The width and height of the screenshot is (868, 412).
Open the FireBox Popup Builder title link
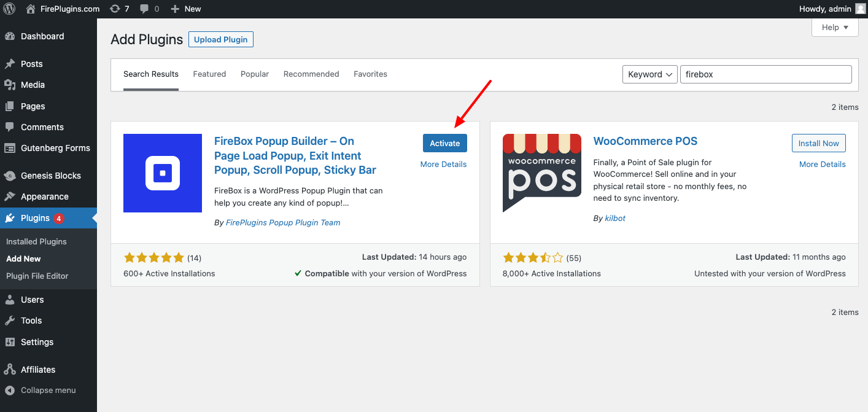point(295,156)
